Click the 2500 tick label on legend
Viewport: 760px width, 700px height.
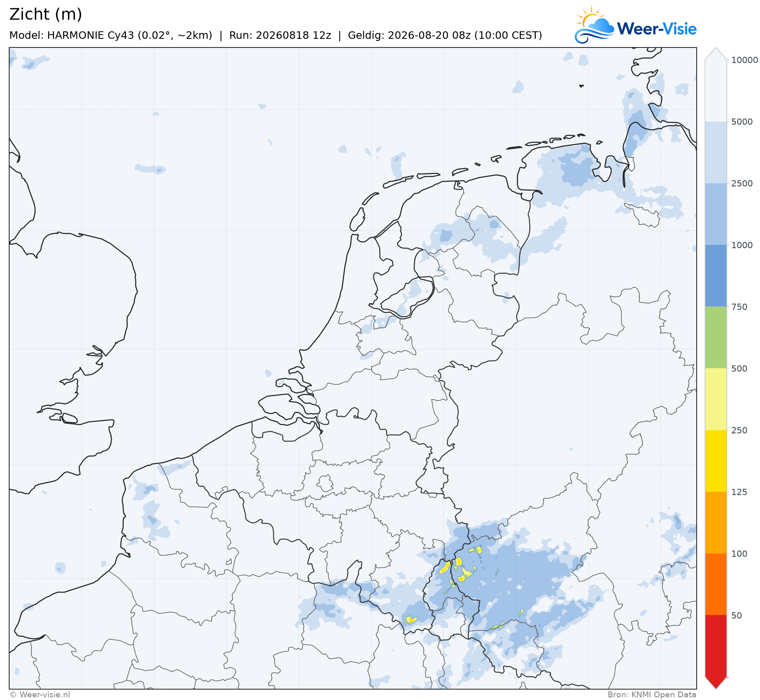tap(742, 183)
